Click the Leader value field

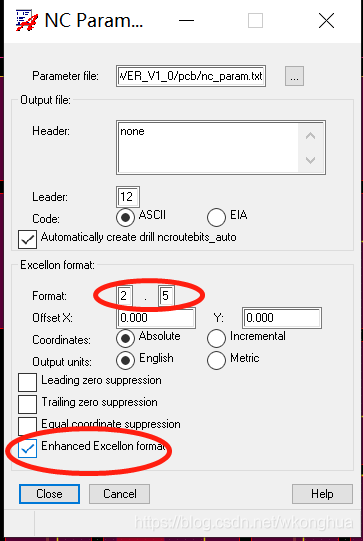point(128,197)
